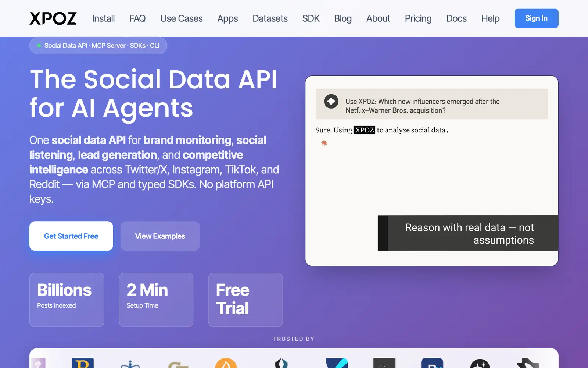Click the black circle sparkle logo
Image resolution: width=588 pixels, height=368 pixels.
pos(480,364)
